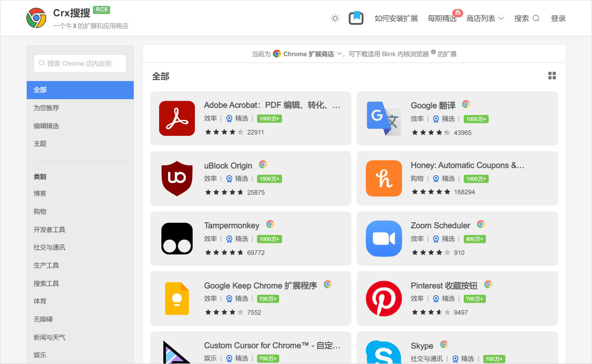Click the Honey extension icon
Image resolution: width=592 pixels, height=364 pixels.
point(383,178)
